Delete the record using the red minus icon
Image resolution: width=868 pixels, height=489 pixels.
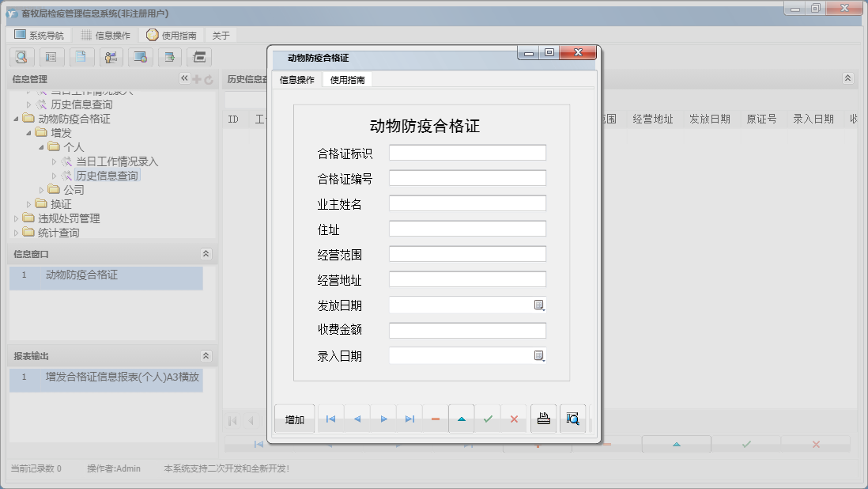click(436, 419)
